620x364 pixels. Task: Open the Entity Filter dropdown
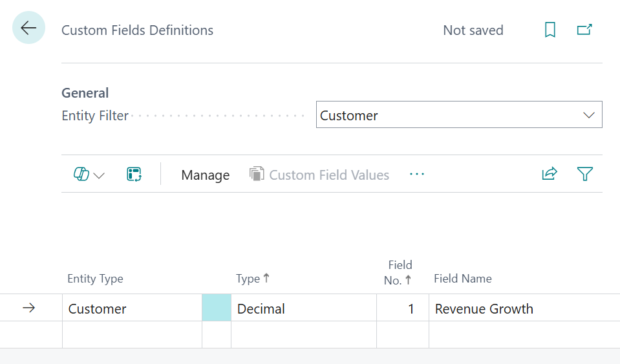588,115
